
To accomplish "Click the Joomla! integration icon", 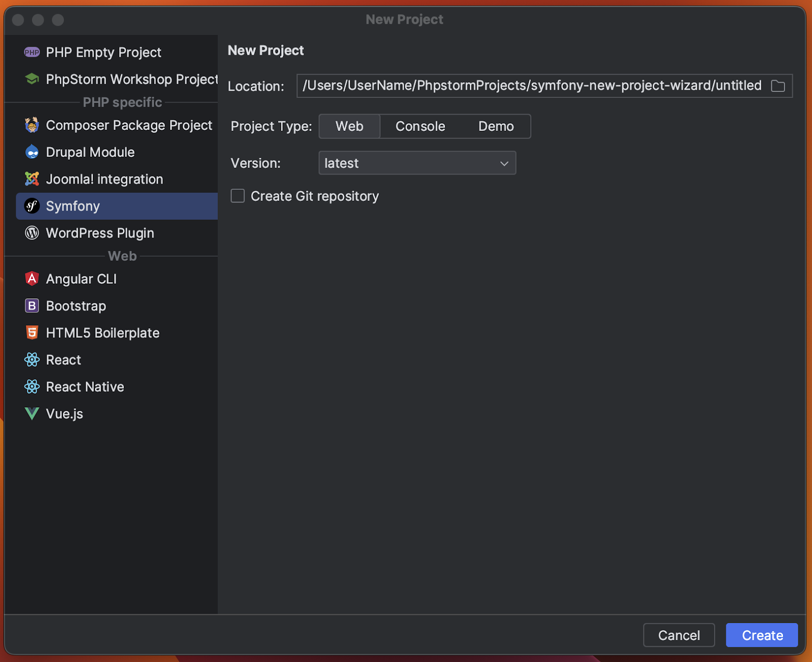I will tap(31, 179).
